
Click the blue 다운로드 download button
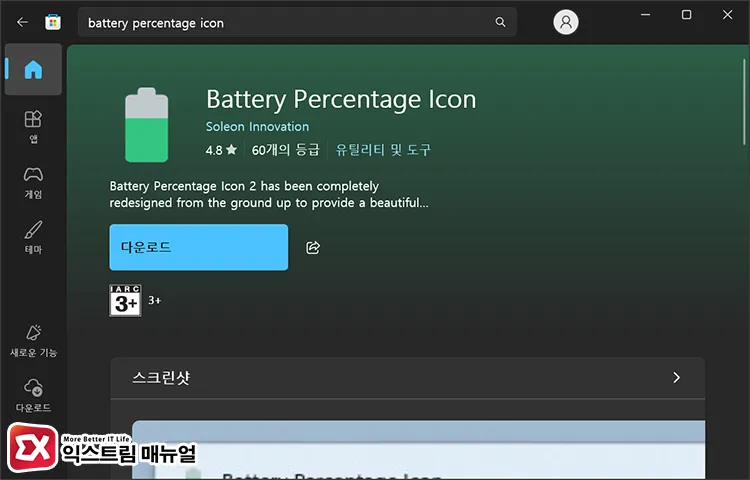[199, 247]
